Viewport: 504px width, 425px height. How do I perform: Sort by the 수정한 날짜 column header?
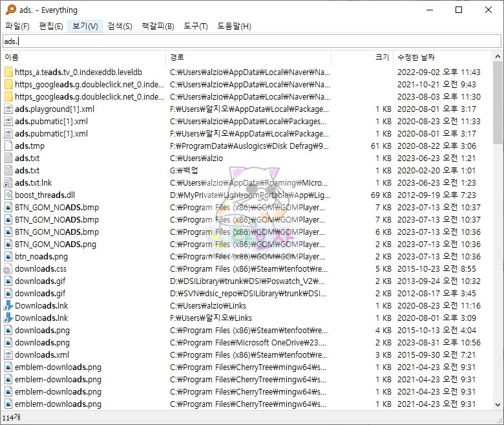[442, 58]
